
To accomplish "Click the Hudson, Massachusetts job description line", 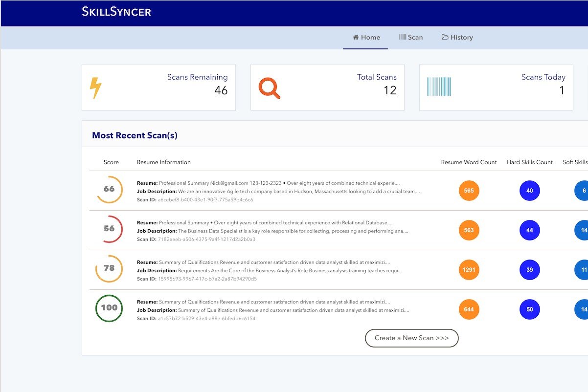I will (278, 192).
